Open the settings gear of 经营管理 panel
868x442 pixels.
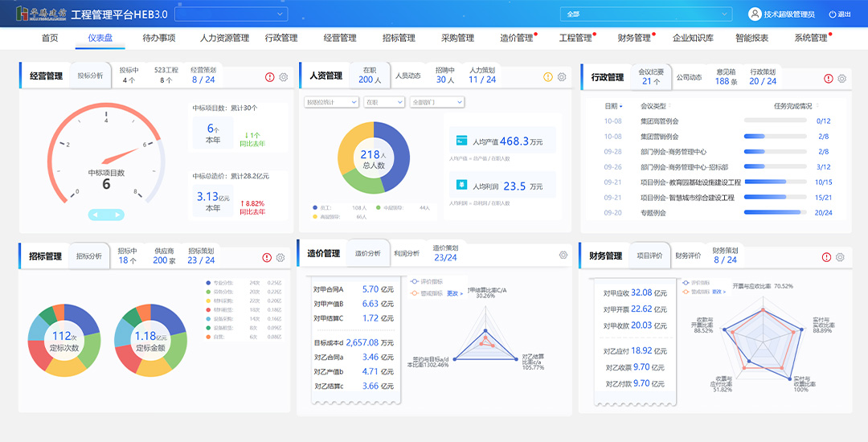(284, 77)
